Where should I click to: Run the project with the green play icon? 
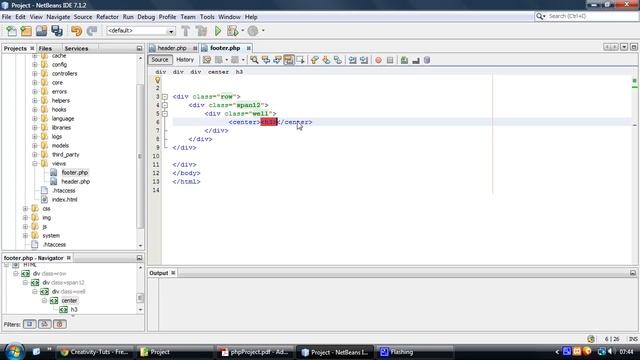218,31
